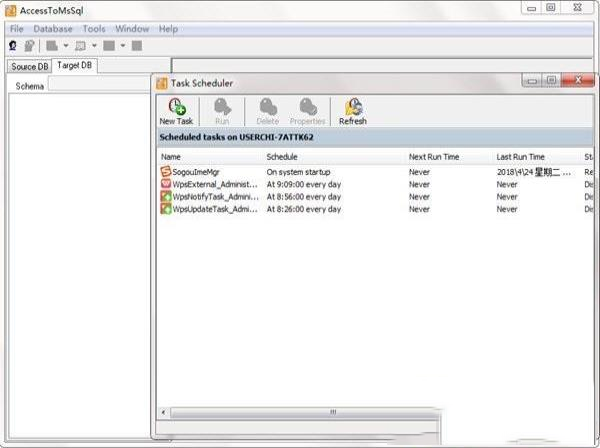600x448 pixels.
Task: Click New Task in Task Scheduler
Action: [x=176, y=111]
